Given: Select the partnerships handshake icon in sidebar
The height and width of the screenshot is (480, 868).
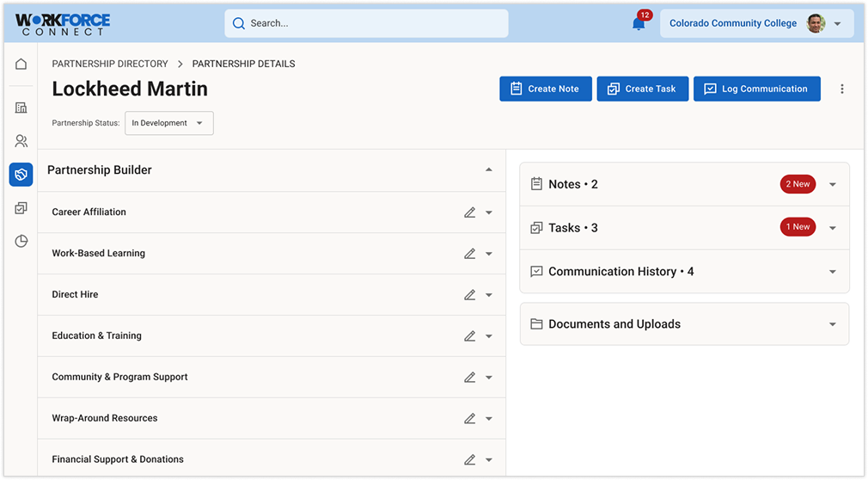Looking at the screenshot, I should (x=21, y=175).
